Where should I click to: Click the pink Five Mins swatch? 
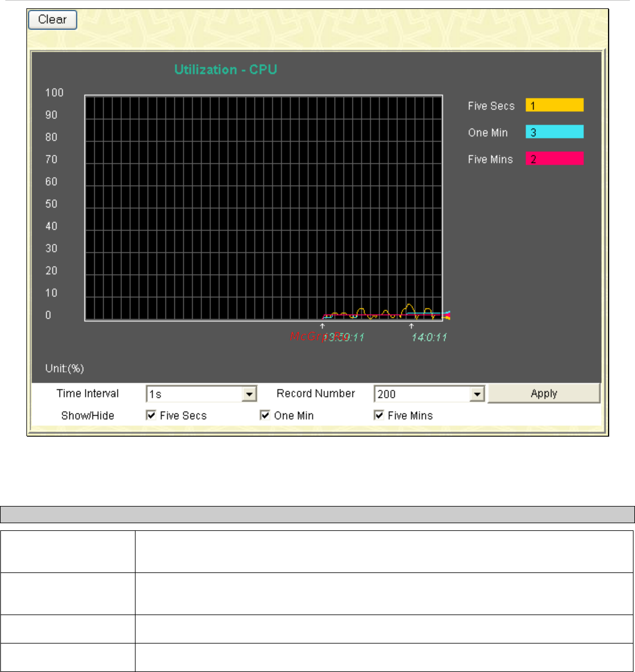[554, 159]
